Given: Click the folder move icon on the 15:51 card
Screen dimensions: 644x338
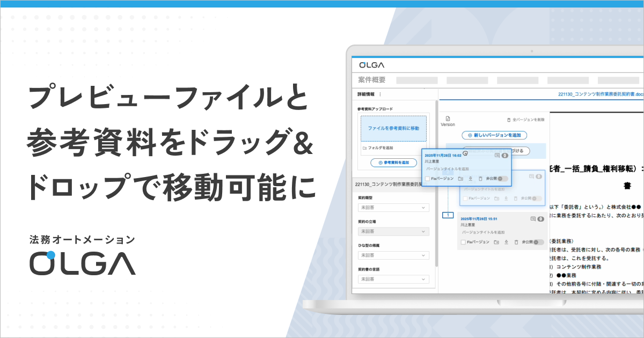Looking at the screenshot, I should [496, 242].
